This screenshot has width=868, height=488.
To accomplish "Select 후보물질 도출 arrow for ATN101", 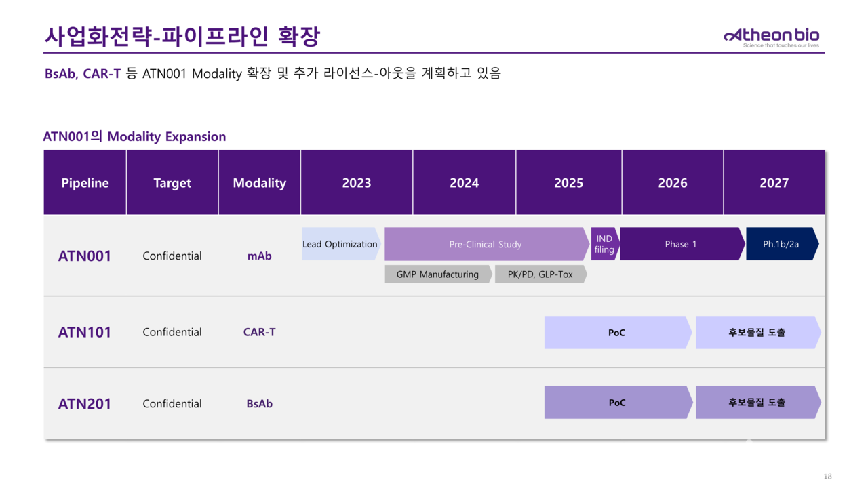I will tap(755, 332).
